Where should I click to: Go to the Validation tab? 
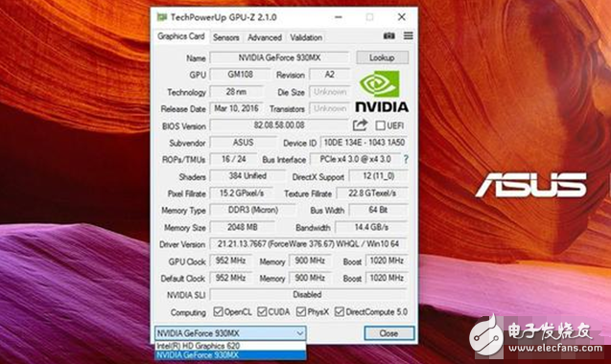(306, 37)
